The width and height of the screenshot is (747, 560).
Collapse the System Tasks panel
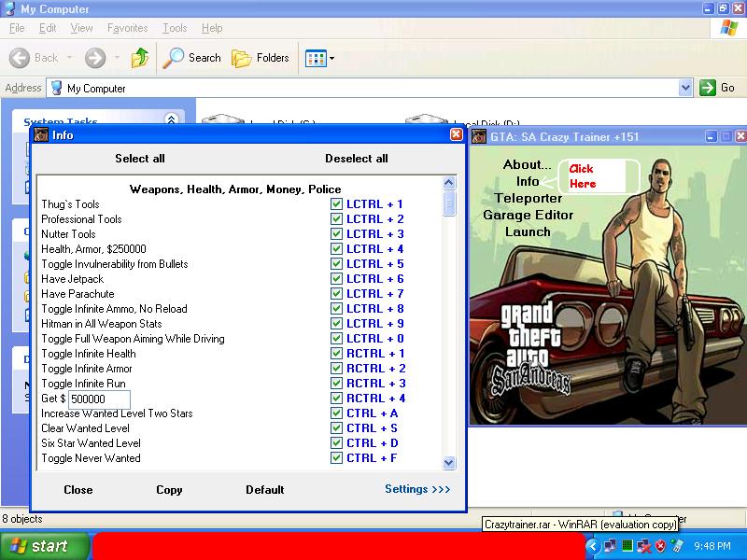point(171,120)
